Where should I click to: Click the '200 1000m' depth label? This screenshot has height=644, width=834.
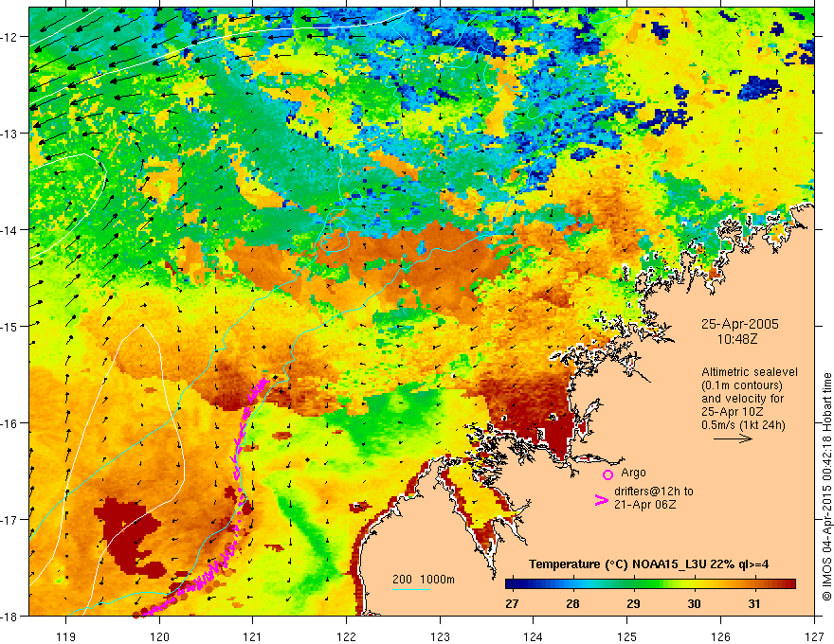[424, 580]
